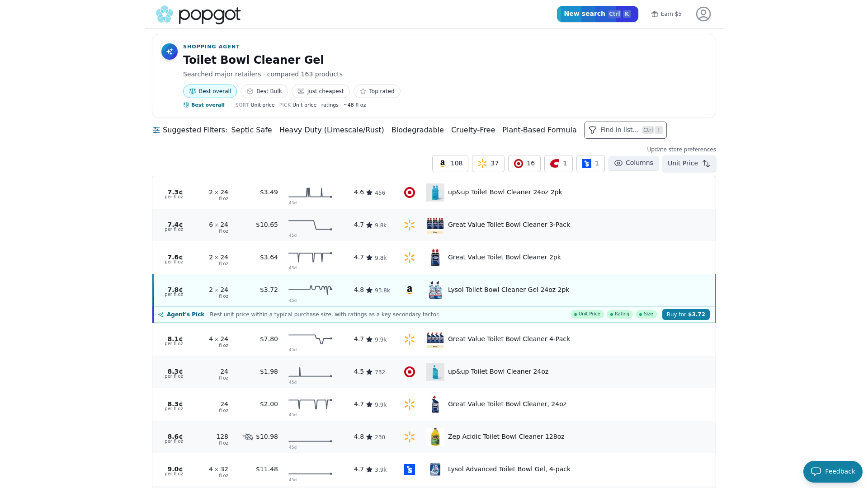Screen dimensions: 868x488
Task: Click the Zep Acidic cleaner product thumbnail
Action: pos(435,437)
